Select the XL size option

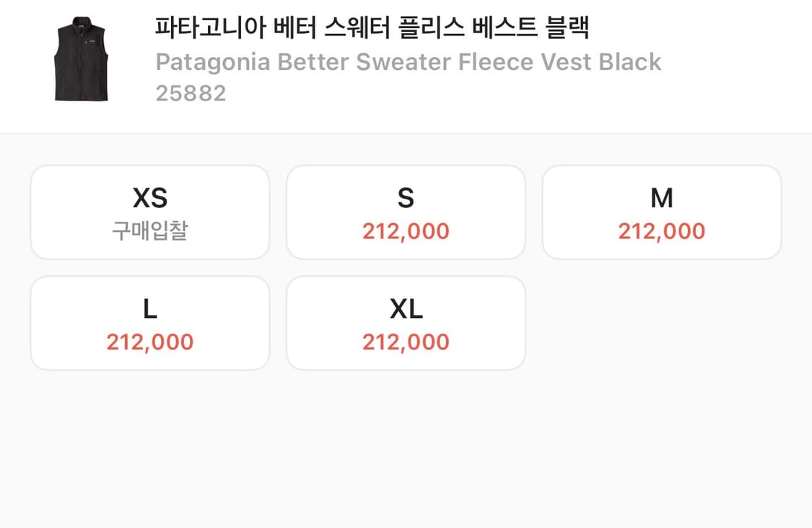pos(406,322)
